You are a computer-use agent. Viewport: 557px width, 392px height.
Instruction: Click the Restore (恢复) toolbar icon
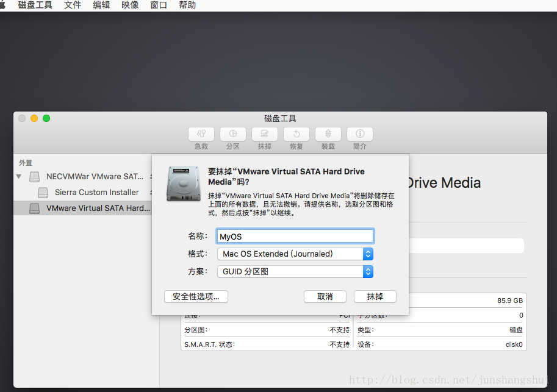pos(296,134)
